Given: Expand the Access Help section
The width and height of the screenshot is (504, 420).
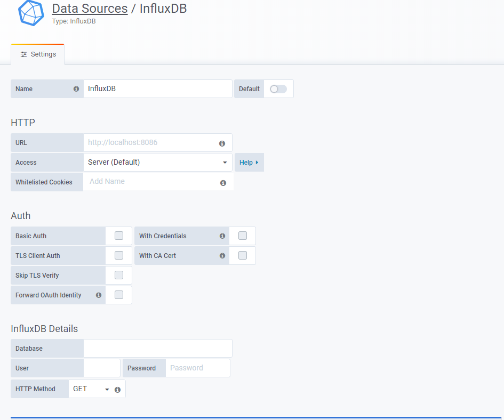Looking at the screenshot, I should (249, 163).
